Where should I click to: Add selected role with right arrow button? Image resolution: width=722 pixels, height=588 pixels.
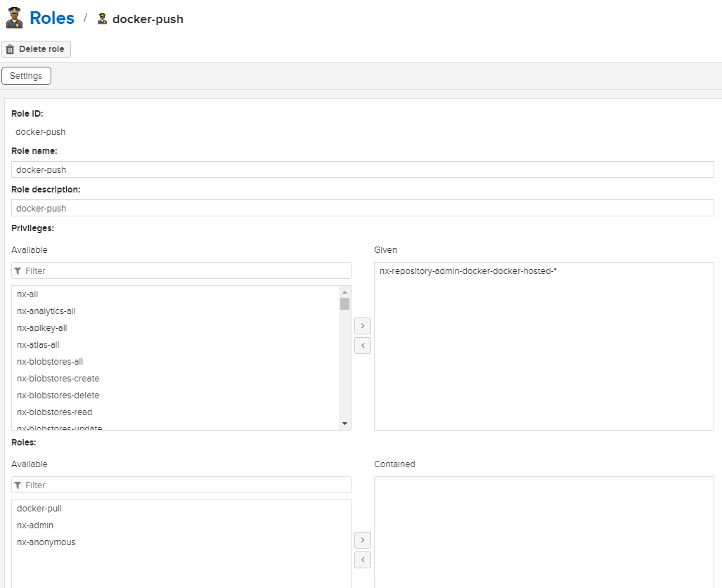[363, 540]
